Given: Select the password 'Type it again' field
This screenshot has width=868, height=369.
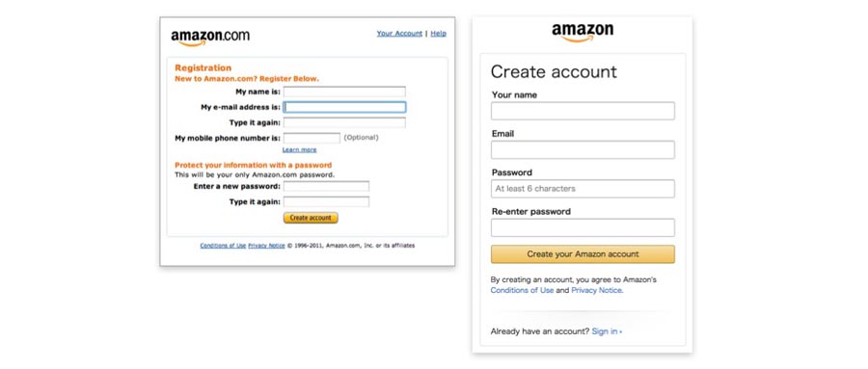Looking at the screenshot, I should tap(326, 202).
